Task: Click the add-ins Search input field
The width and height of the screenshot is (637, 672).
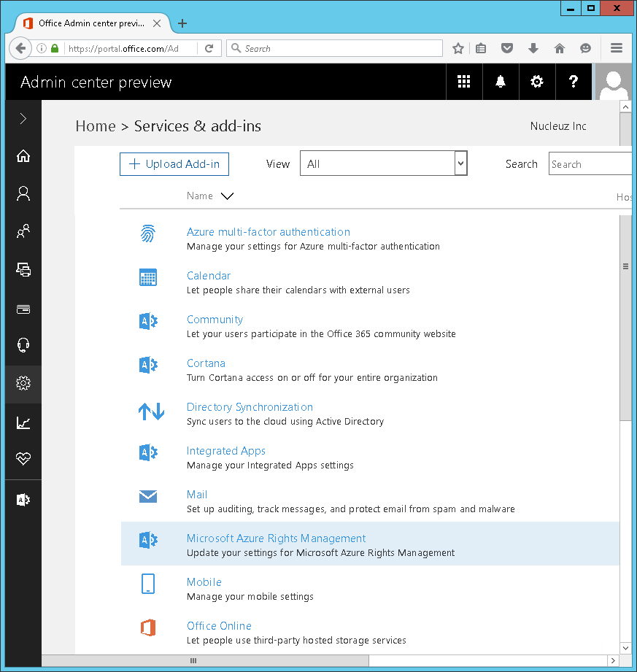Action: (x=590, y=163)
